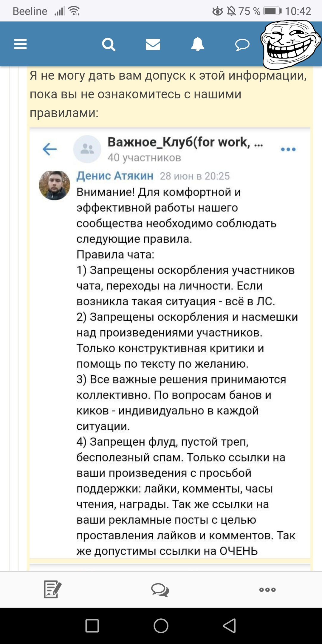Open Денис Атякин's profile photo
322x644 pixels.
(x=55, y=185)
